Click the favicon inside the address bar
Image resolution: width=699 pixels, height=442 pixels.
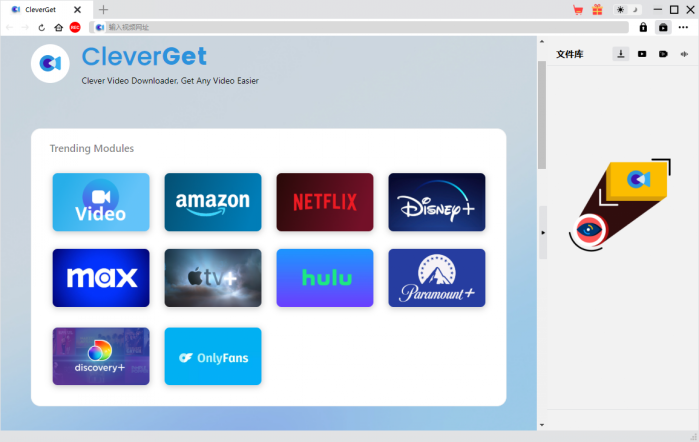point(100,27)
